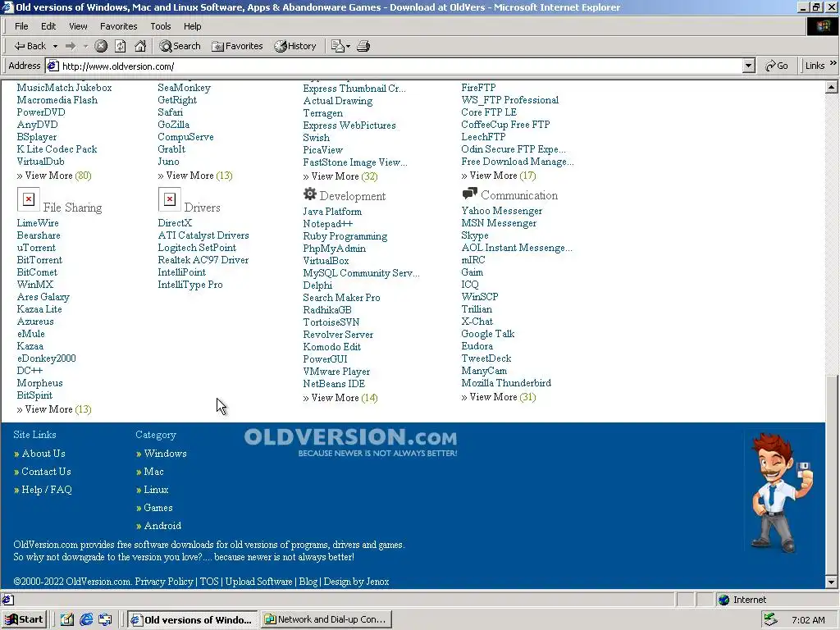The image size is (840, 630).
Task: Expand View More (14) under Development
Action: pos(340,398)
